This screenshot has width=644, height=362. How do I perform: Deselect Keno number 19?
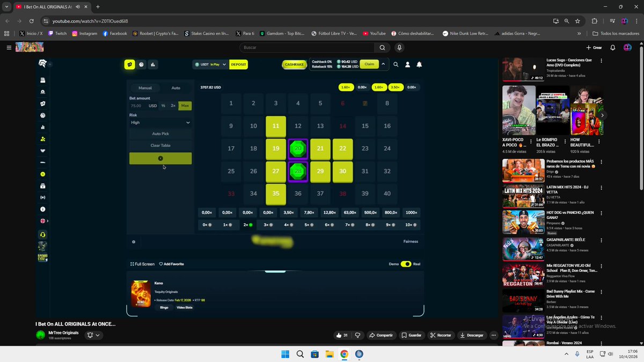click(276, 149)
